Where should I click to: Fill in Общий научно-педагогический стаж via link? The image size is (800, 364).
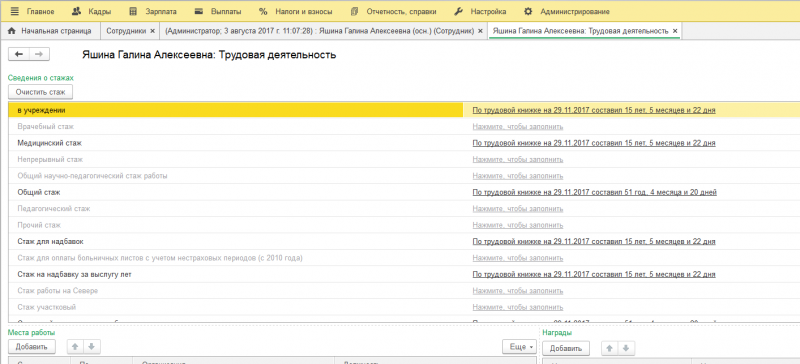(518, 176)
